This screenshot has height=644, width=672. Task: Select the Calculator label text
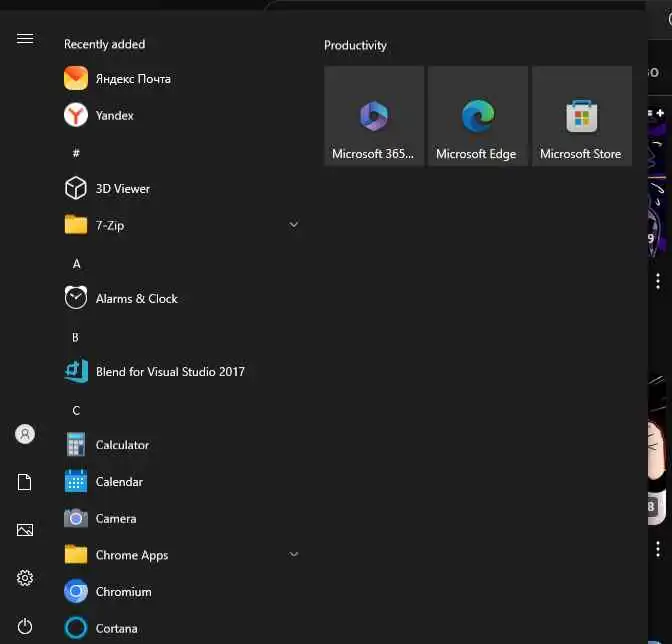click(123, 445)
